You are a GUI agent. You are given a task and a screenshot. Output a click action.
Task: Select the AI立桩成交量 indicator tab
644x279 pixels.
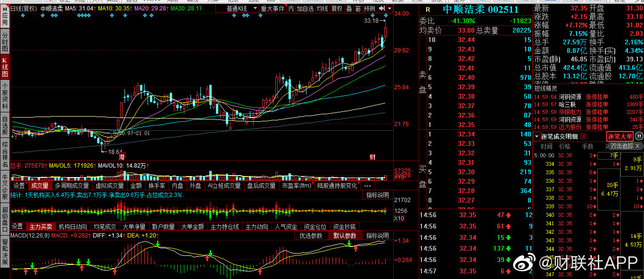click(x=224, y=186)
